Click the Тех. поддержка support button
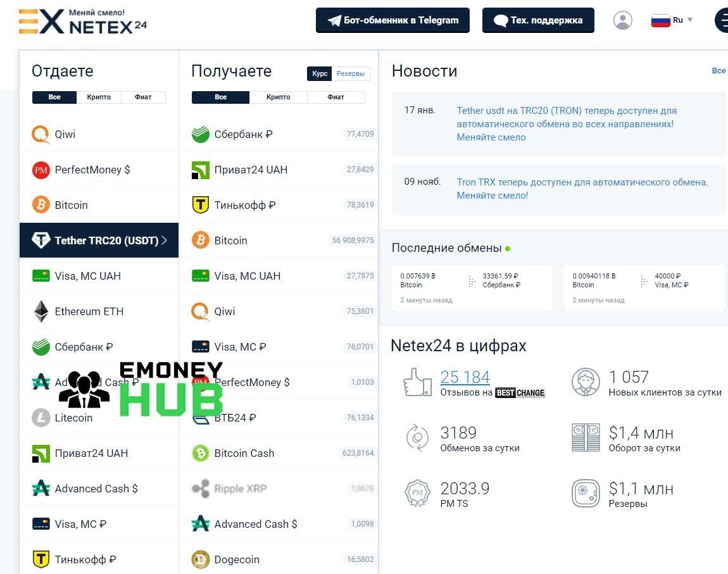The height and width of the screenshot is (574, 728). coord(538,20)
